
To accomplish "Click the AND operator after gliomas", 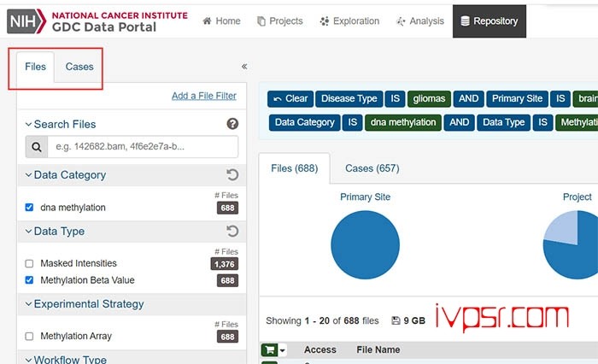I will point(468,99).
